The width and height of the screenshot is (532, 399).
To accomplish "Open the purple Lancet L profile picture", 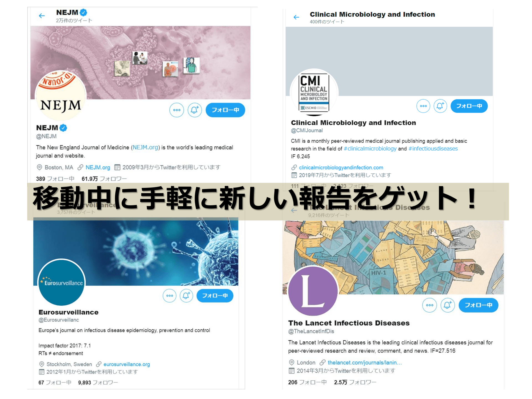I will [x=313, y=291].
